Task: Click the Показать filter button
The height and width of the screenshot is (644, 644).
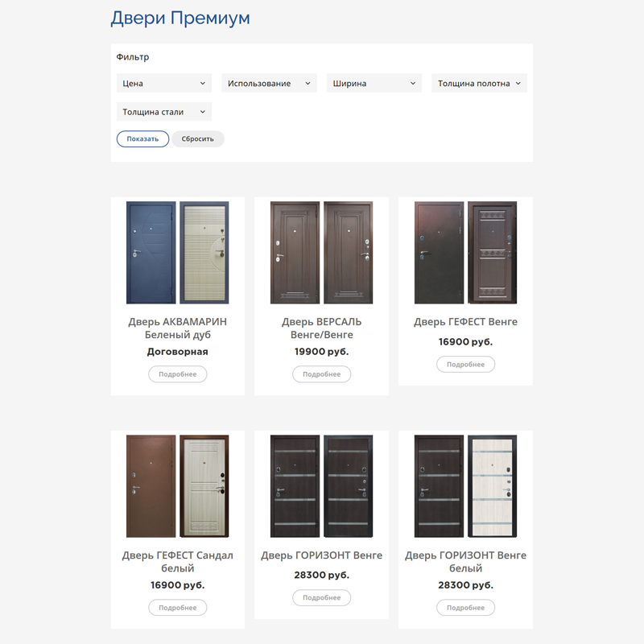Action: tap(142, 138)
